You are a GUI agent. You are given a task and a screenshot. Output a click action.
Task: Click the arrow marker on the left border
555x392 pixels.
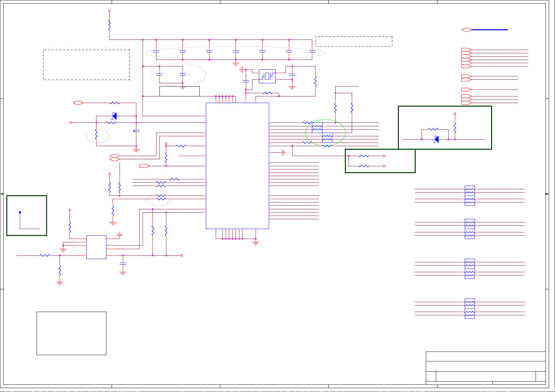pyautogui.click(x=2, y=194)
